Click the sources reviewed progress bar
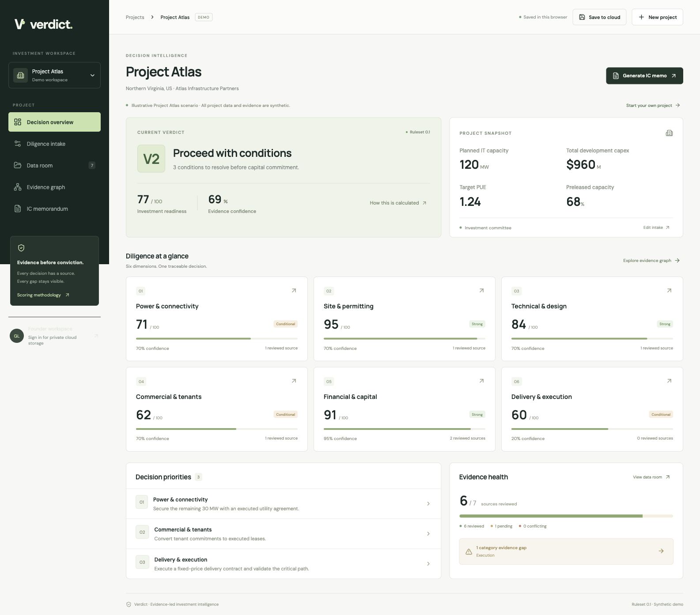This screenshot has width=700, height=615. click(566, 516)
